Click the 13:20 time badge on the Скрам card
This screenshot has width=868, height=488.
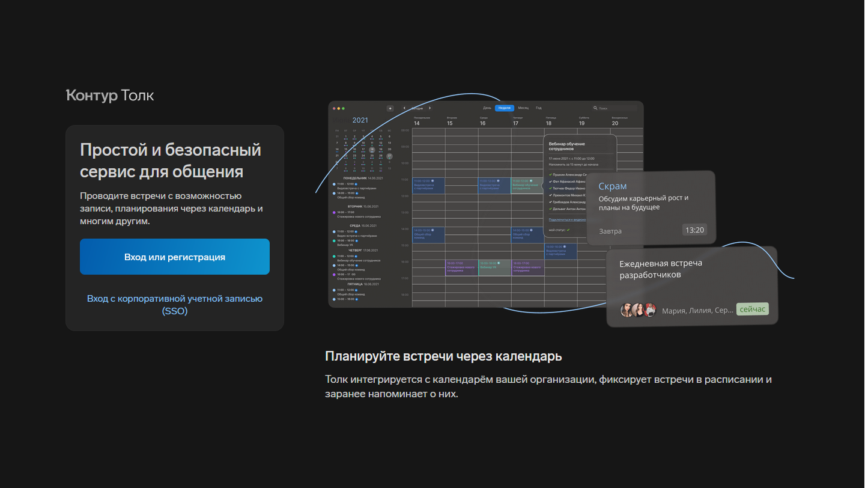[694, 230]
